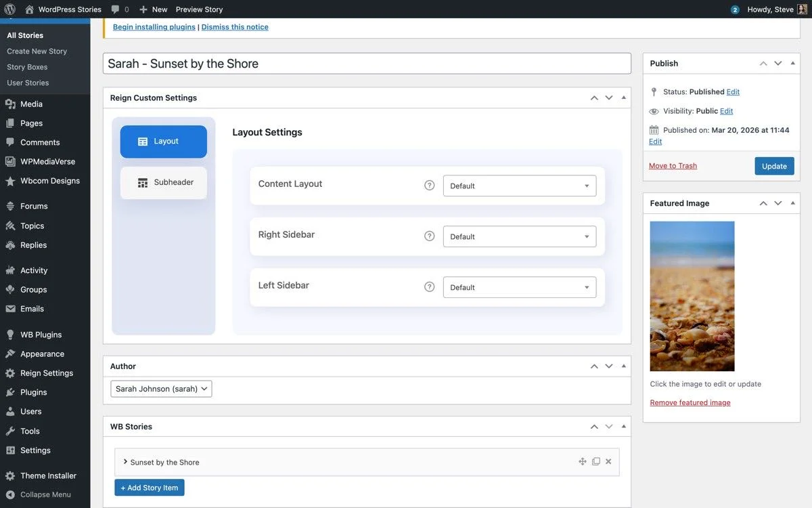Duplicate the Sunset by the Shore story item
Viewport: 812px width, 508px height.
(x=595, y=461)
